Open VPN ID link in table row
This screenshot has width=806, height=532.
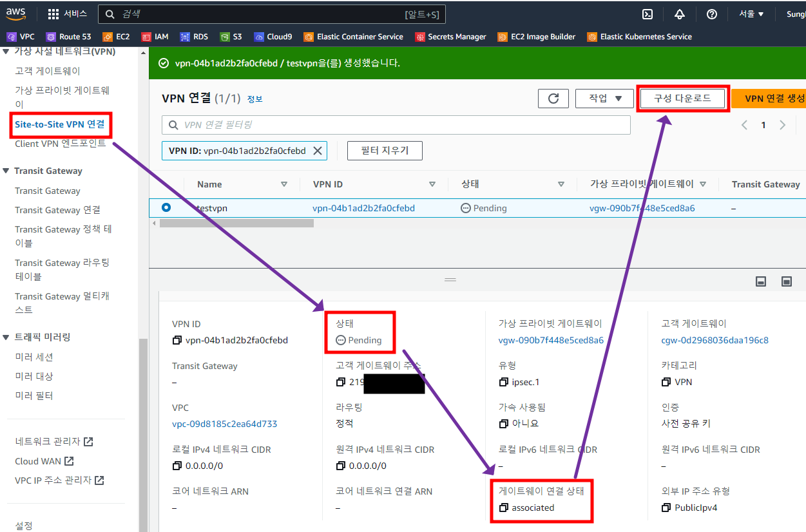tap(363, 208)
